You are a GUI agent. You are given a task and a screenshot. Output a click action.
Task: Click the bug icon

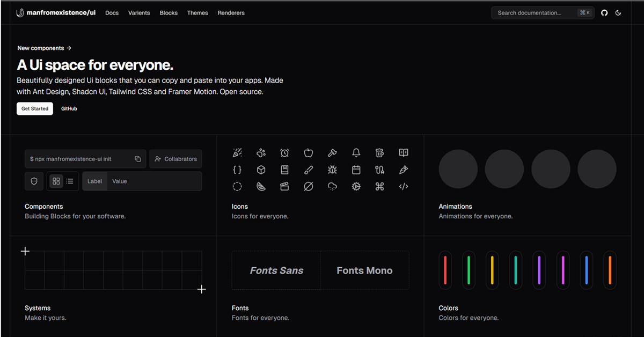pyautogui.click(x=332, y=170)
